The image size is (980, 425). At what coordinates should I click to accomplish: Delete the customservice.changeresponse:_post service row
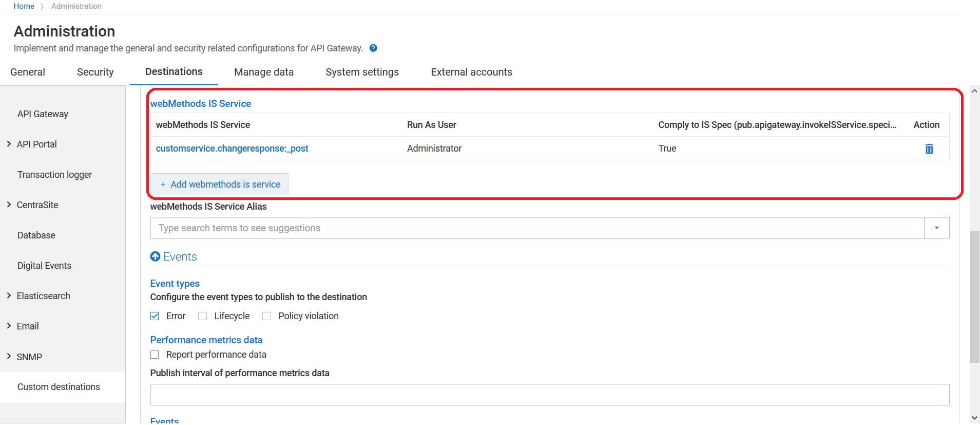(929, 149)
